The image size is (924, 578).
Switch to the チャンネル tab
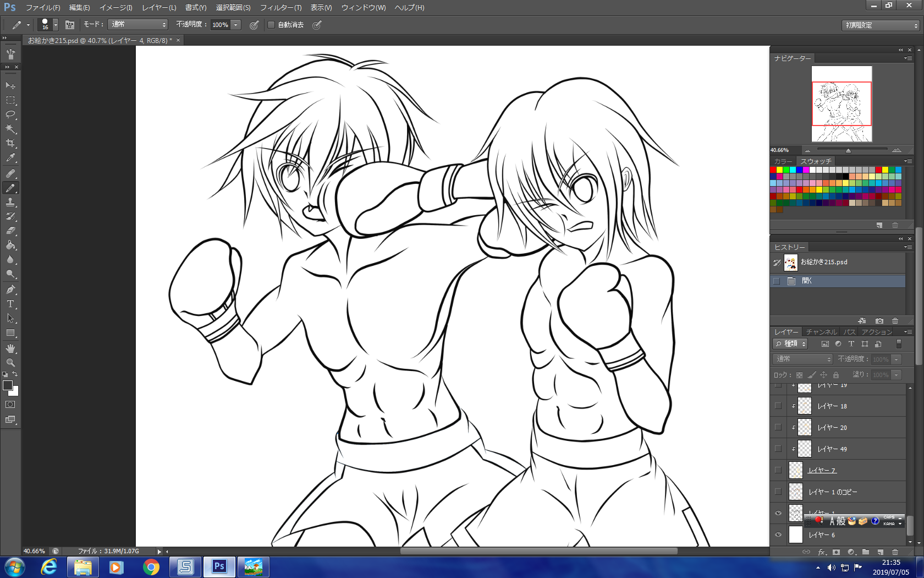click(821, 332)
